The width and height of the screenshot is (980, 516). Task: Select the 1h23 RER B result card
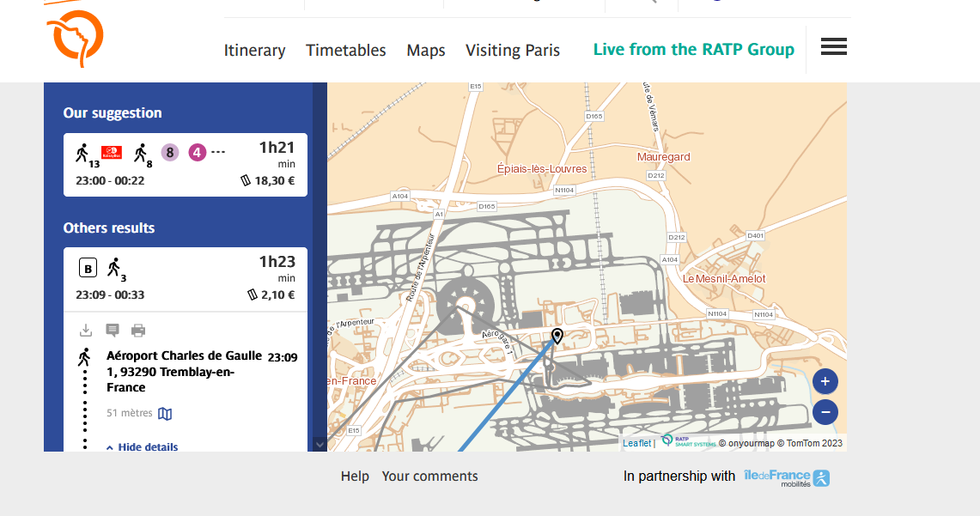186,279
